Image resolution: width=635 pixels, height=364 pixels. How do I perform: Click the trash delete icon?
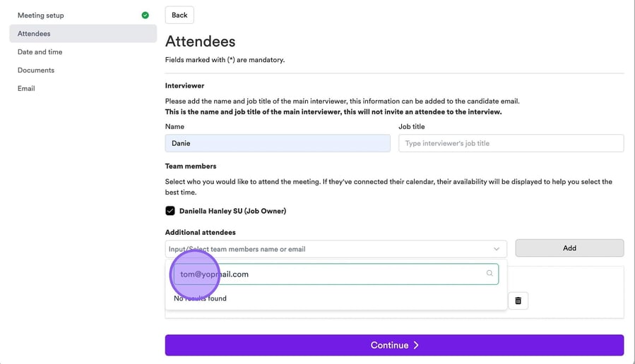click(x=518, y=301)
